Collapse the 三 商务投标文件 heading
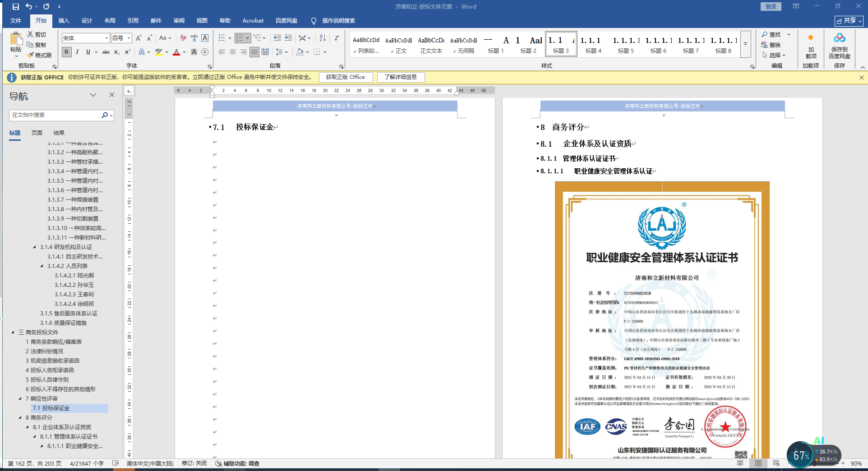868x471 pixels. 13,332
